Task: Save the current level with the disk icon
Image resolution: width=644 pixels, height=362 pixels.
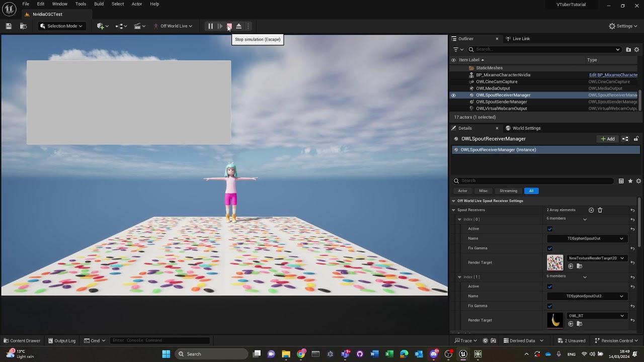Action: (x=9, y=26)
